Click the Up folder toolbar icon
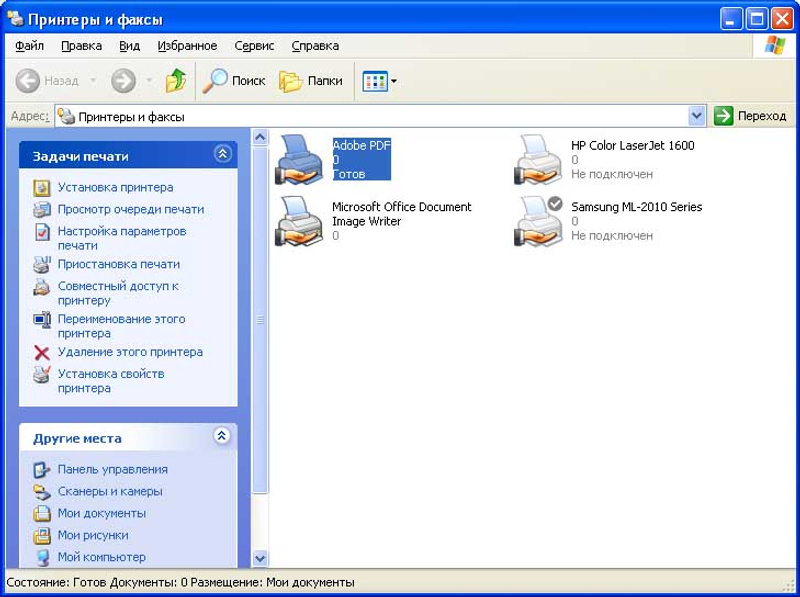800x597 pixels. [x=176, y=81]
